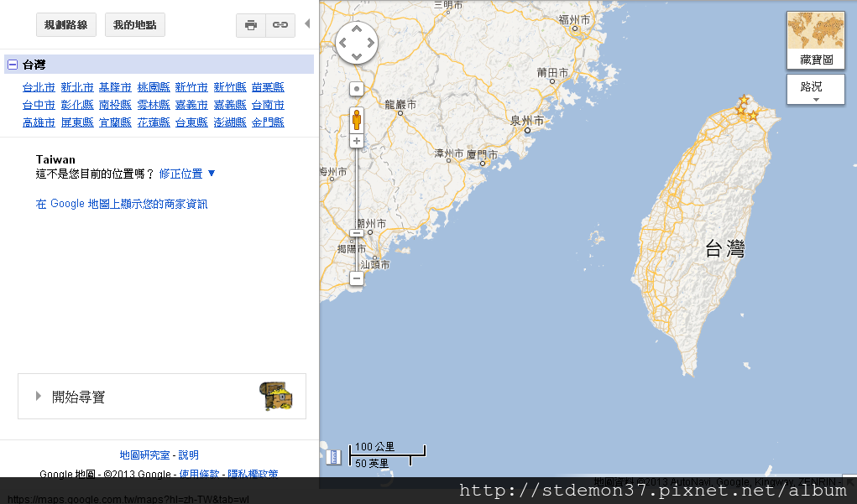Viewport: 857px width, 504px height.
Task: Click the Taiwan location heading text
Action: click(x=55, y=159)
